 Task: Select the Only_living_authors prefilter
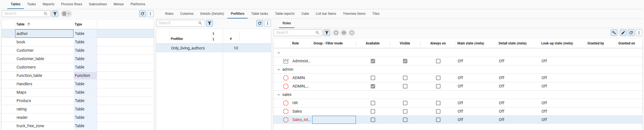pos(213,48)
